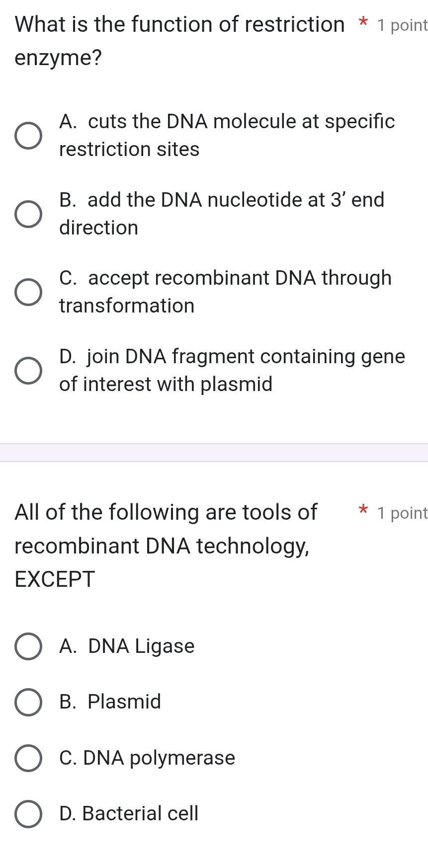Select the 'DNA Ligase' radio circle

pos(28,646)
